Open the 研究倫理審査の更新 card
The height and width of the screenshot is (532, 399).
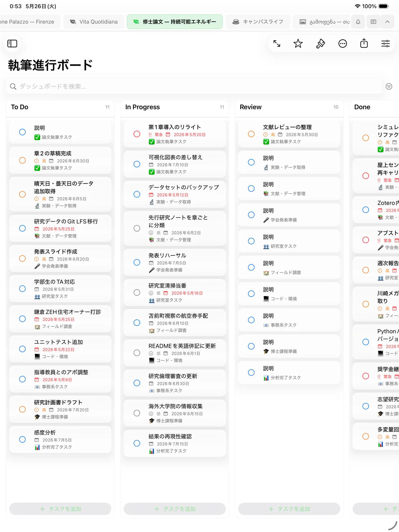[x=175, y=383]
